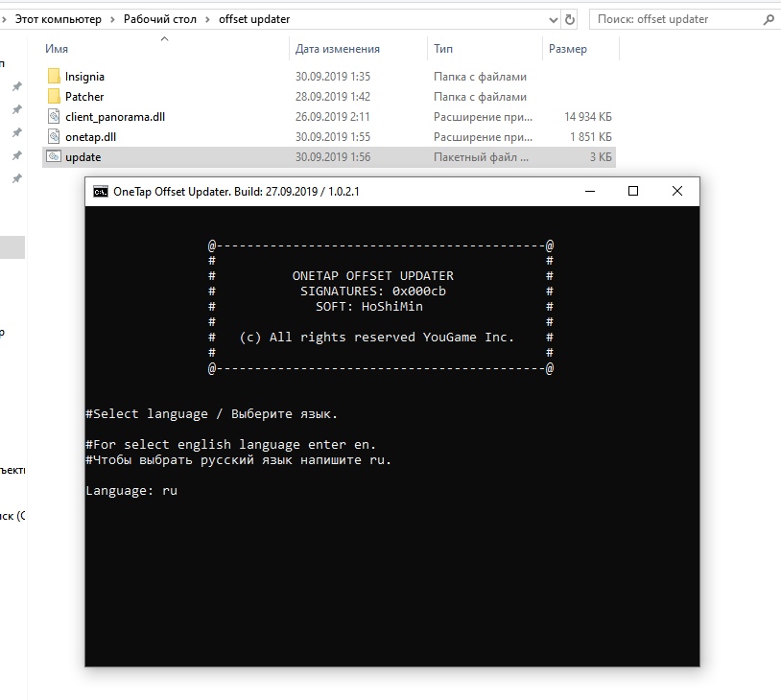Click the search magnifier icon
This screenshot has width=781, height=700.
coord(769,19)
